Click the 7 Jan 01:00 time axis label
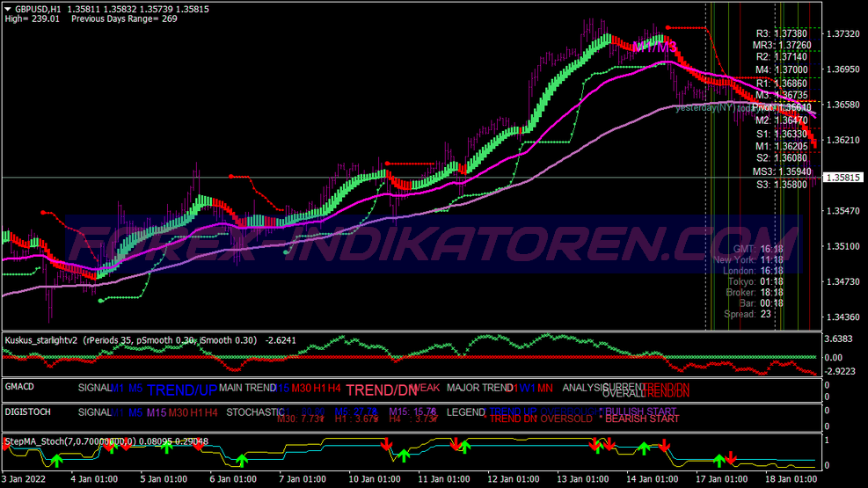Viewport: 868px width, 488px height. pos(303,479)
